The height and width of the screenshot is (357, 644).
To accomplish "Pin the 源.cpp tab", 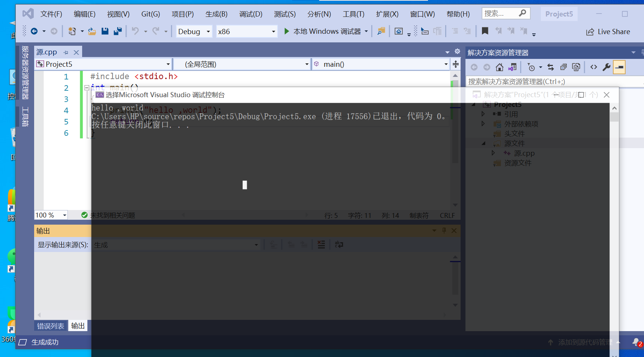I will (66, 52).
